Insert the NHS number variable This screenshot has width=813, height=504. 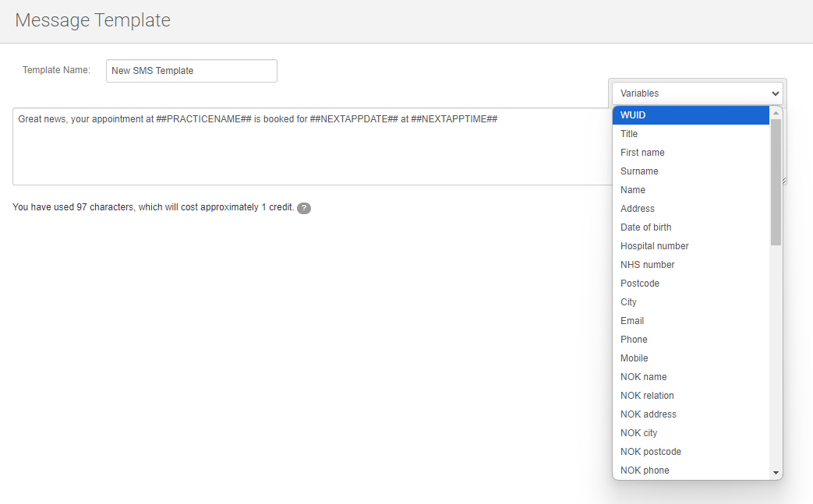(x=691, y=265)
